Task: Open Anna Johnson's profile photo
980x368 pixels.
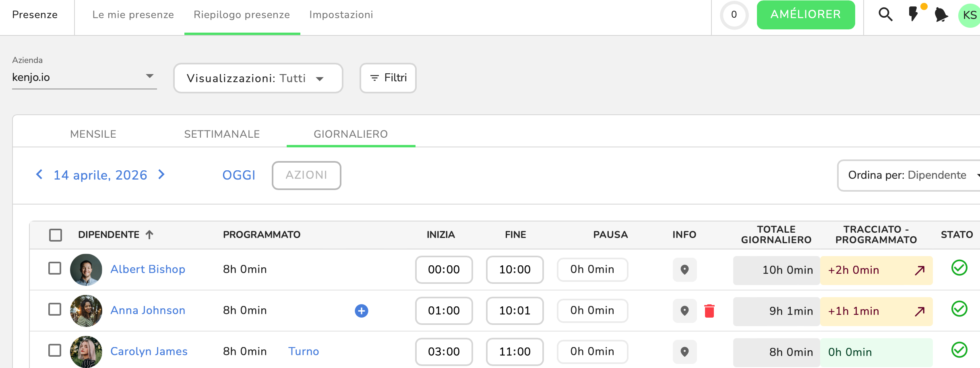Action: pyautogui.click(x=86, y=310)
